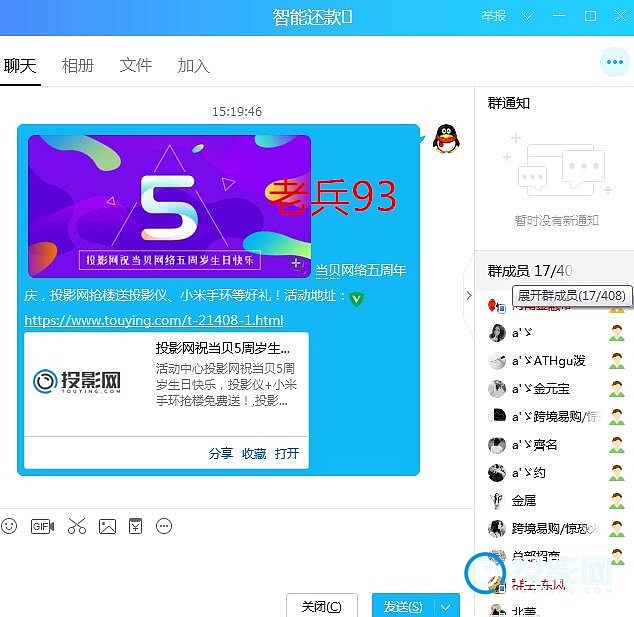Open the title bar dropdown arrow next to 举报
Image resolution: width=634 pixels, height=617 pixels.
click(x=527, y=16)
